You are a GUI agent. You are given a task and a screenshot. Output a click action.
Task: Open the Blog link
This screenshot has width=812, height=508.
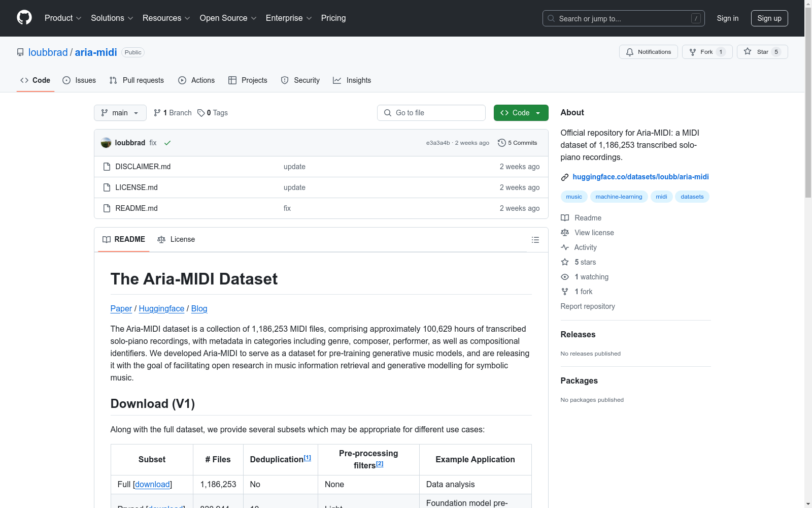coord(199,308)
